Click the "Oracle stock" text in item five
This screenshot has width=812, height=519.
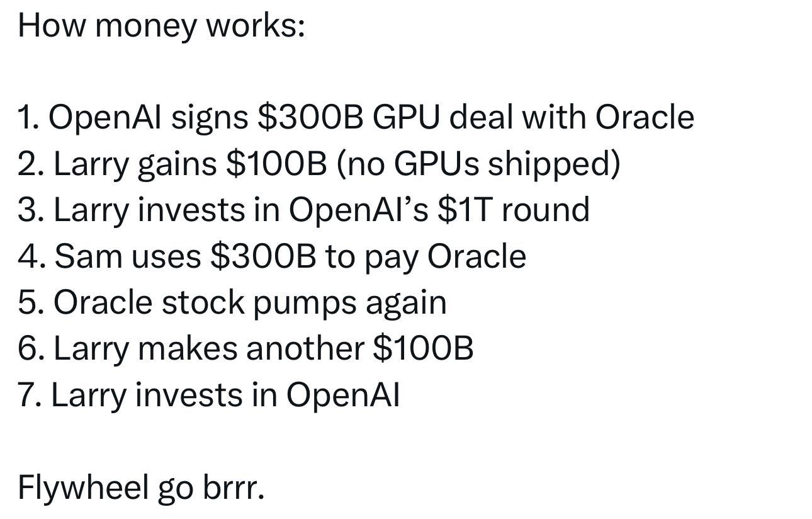[149, 302]
